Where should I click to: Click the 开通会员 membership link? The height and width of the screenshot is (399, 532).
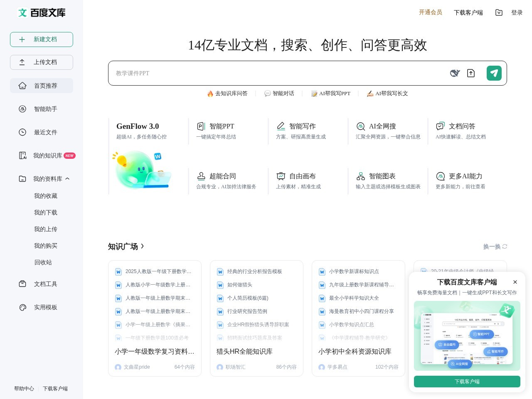[x=431, y=12]
